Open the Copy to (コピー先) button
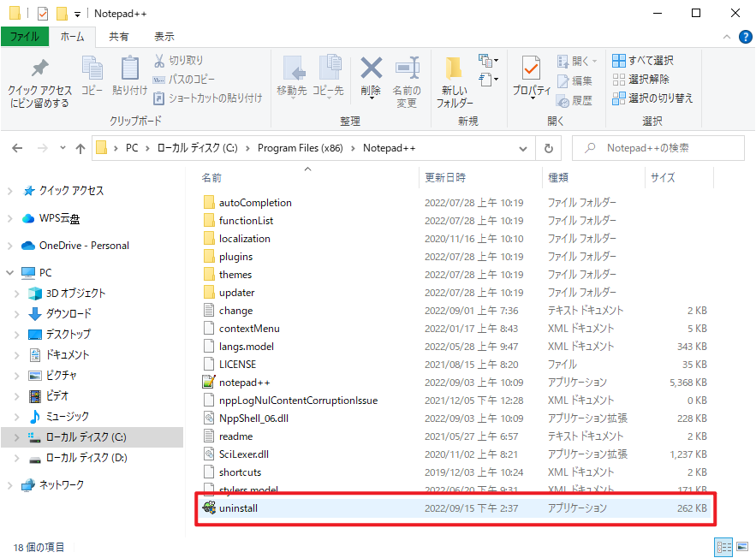This screenshot has height=558, width=756. [x=328, y=77]
